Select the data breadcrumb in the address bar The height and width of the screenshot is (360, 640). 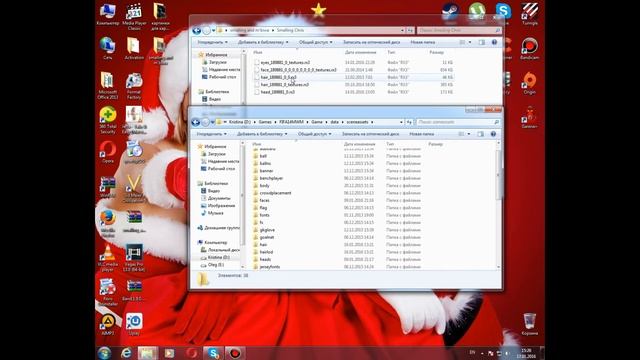[x=335, y=122]
